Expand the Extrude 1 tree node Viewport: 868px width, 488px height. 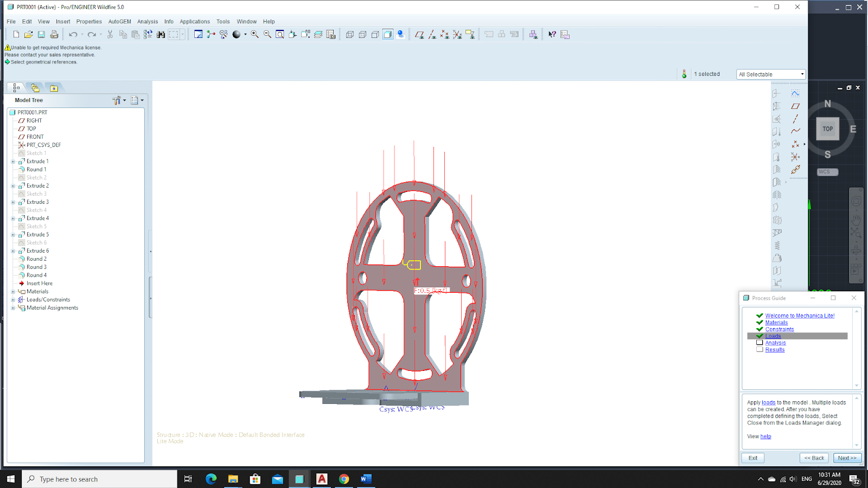point(13,162)
